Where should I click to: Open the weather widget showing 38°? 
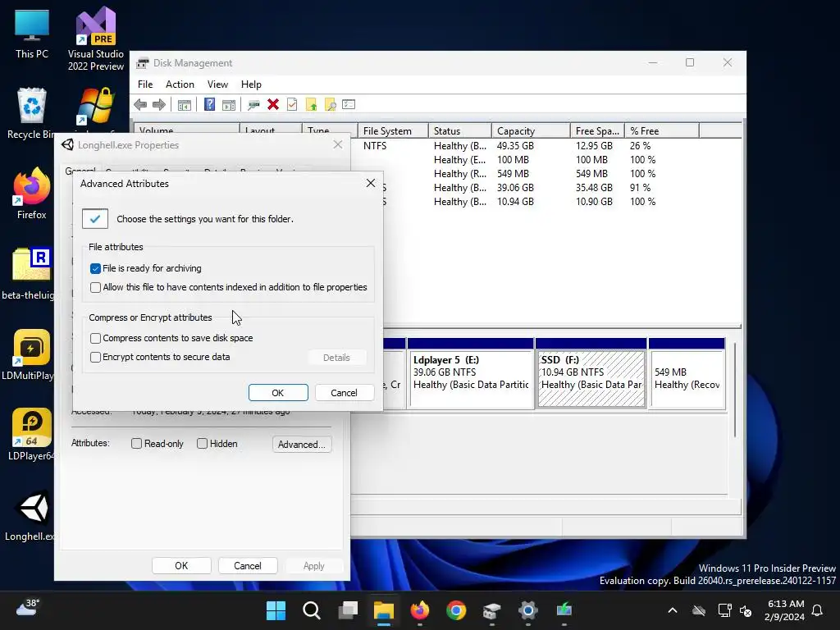pyautogui.click(x=28, y=608)
